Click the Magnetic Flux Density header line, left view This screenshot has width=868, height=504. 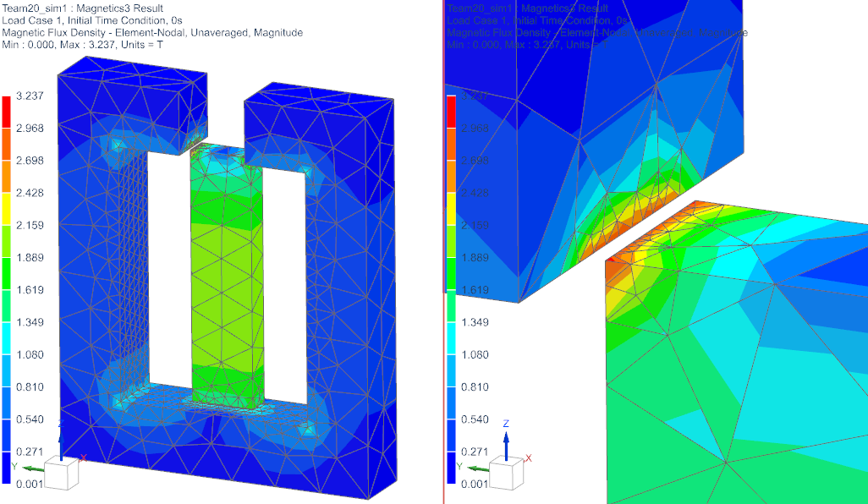coord(152,32)
